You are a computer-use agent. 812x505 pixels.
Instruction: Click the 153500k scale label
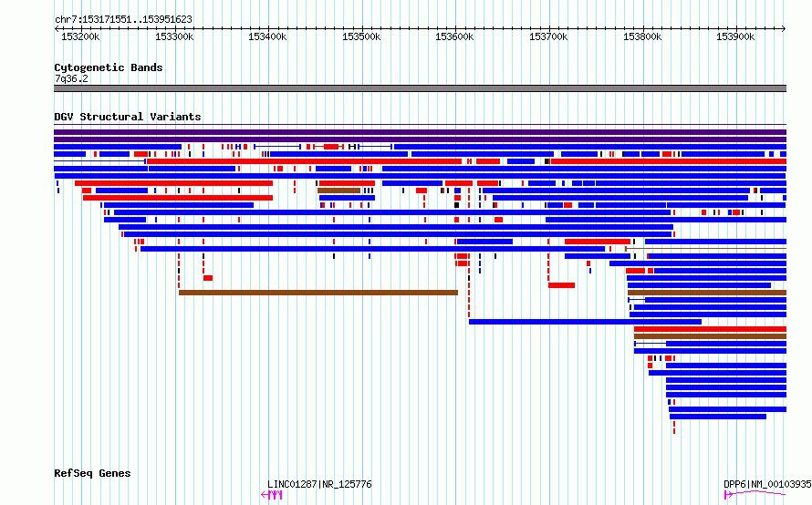point(361,37)
